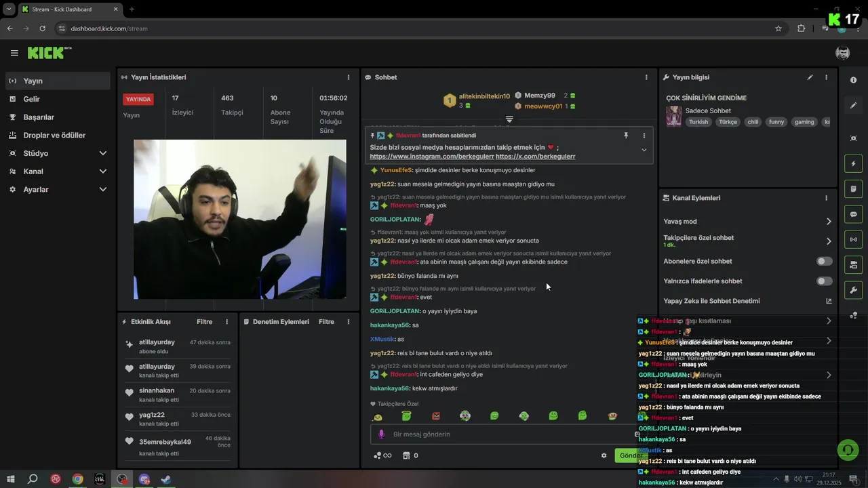The image size is (868, 488).
Task: Open the x.com berkegulerr link
Action: click(x=536, y=157)
